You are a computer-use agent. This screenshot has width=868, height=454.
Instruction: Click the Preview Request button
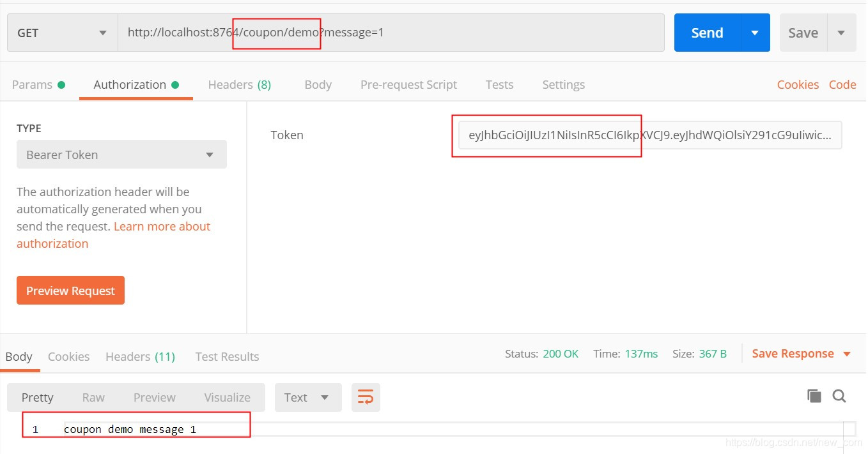tap(70, 291)
